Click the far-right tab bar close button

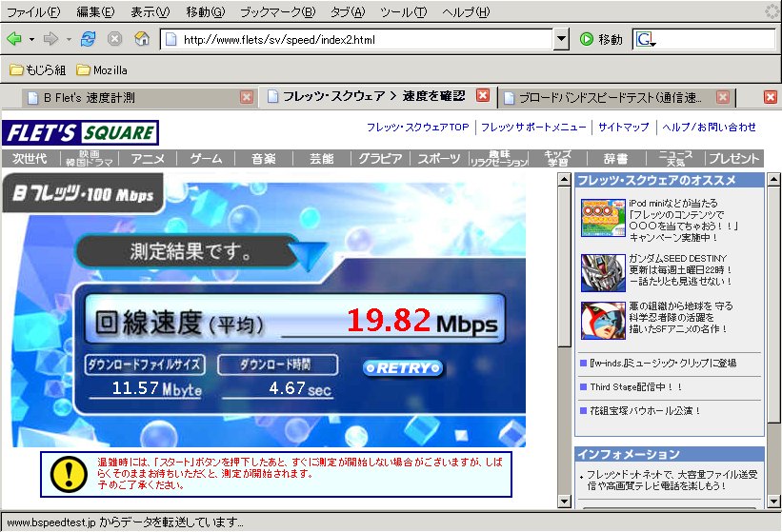pos(771,97)
